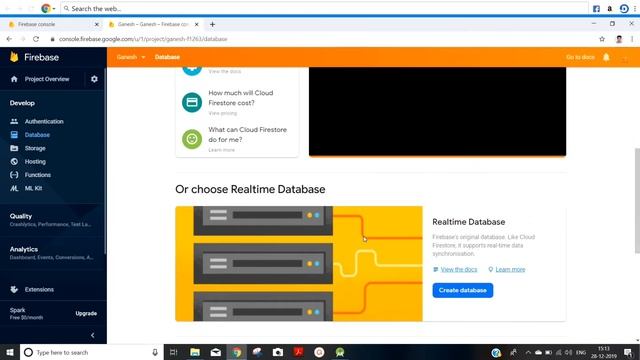The image size is (640, 360).
Task: Open browser profile avatar
Action: [619, 39]
